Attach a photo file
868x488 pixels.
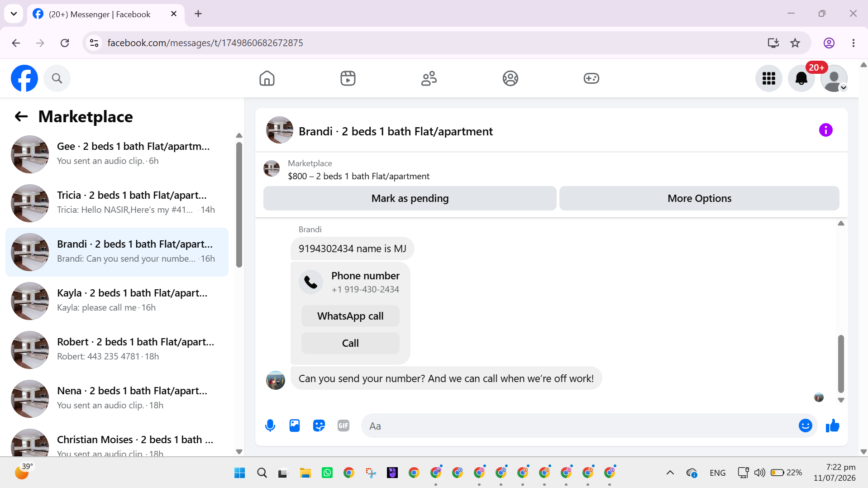click(x=295, y=426)
